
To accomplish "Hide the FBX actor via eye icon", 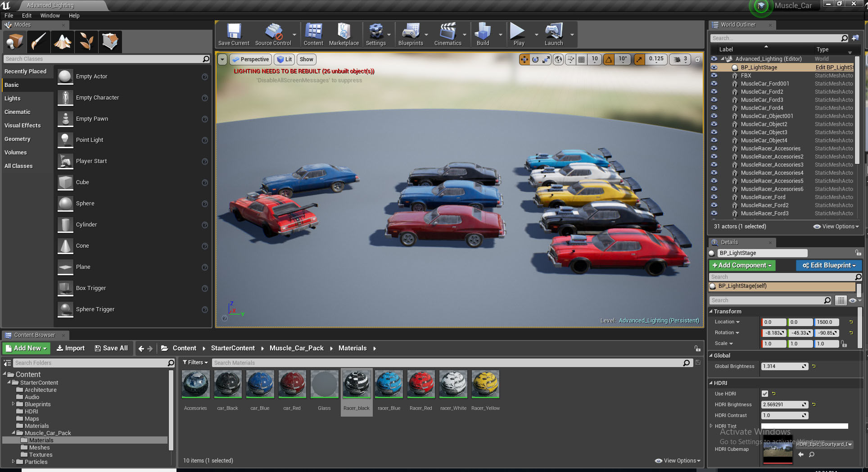I will pos(714,75).
